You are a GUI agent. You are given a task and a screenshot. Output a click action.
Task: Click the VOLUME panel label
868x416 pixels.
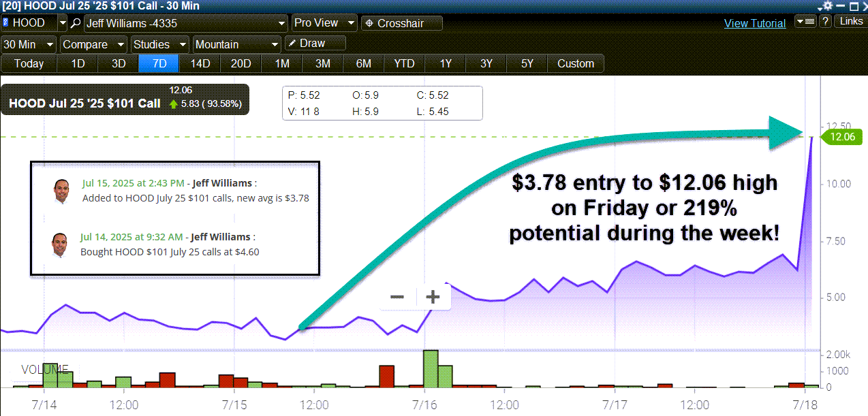pyautogui.click(x=45, y=370)
